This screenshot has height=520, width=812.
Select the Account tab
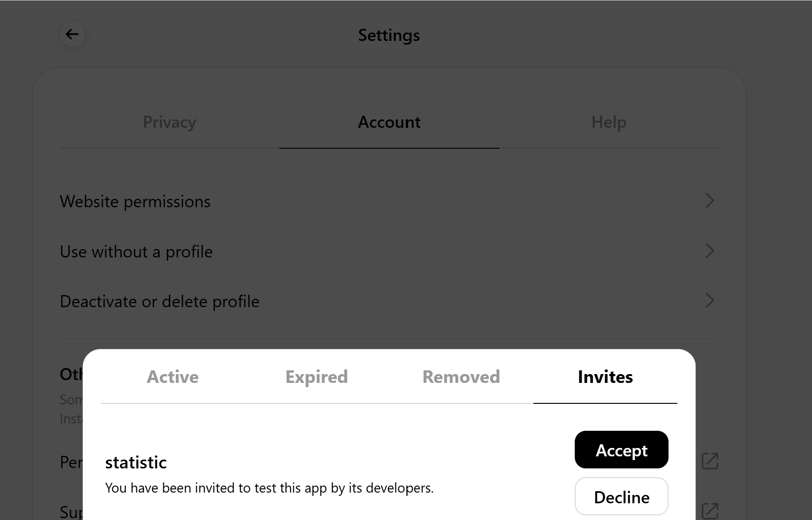389,122
